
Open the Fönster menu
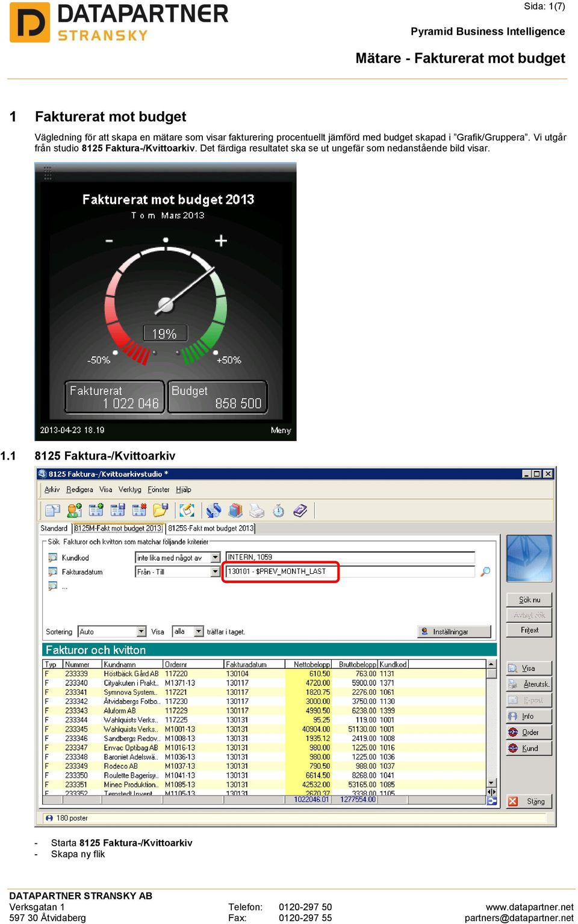coord(159,490)
